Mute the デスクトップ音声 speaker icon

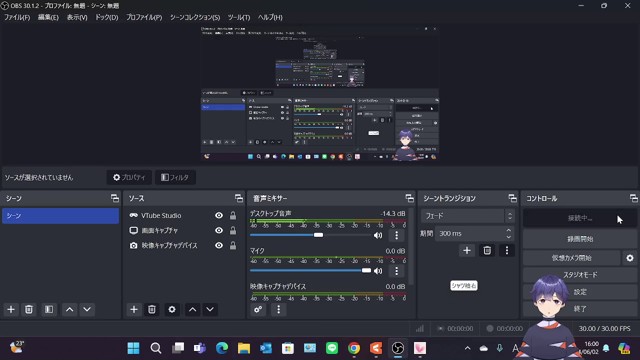378,235
